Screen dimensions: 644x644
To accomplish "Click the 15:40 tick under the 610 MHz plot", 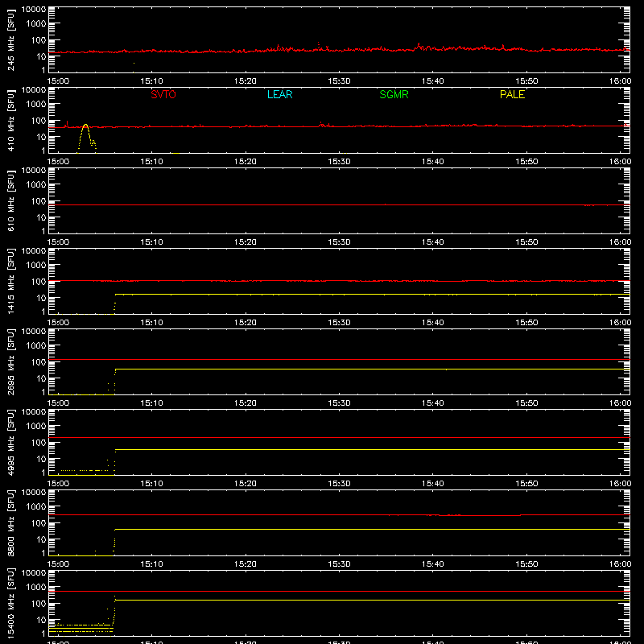I will 432,242.
